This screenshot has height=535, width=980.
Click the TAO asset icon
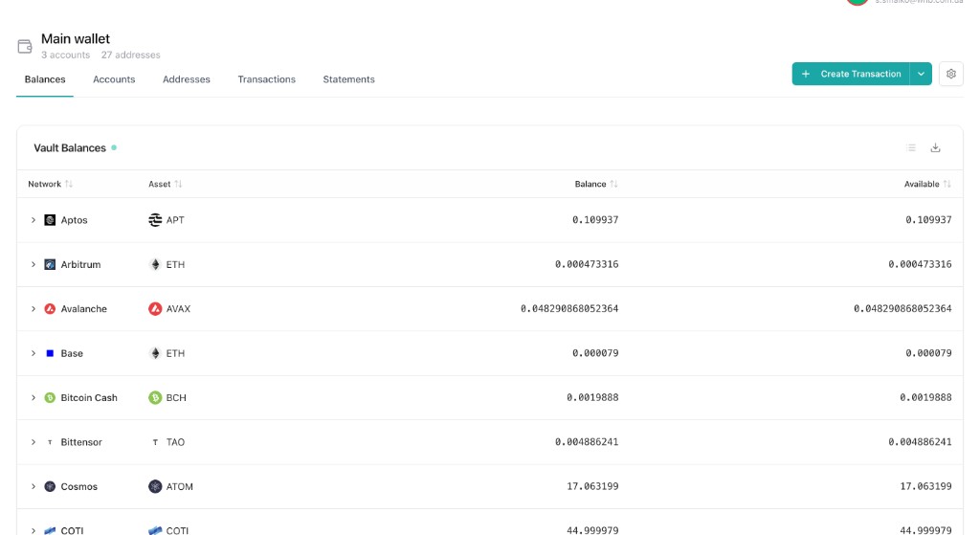point(155,442)
